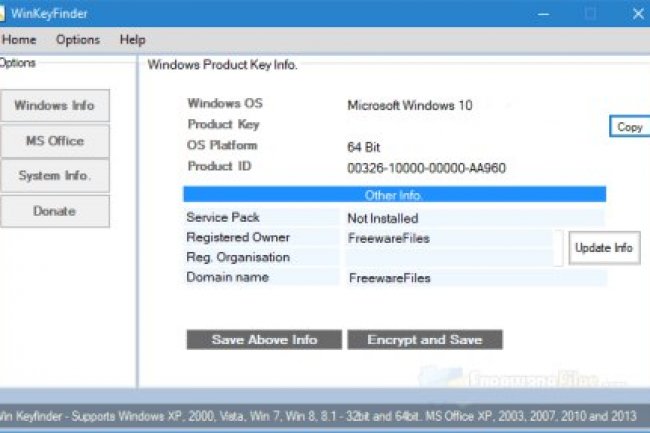Choose Encrypt and Save
This screenshot has height=433, width=650.
pyautogui.click(x=424, y=340)
